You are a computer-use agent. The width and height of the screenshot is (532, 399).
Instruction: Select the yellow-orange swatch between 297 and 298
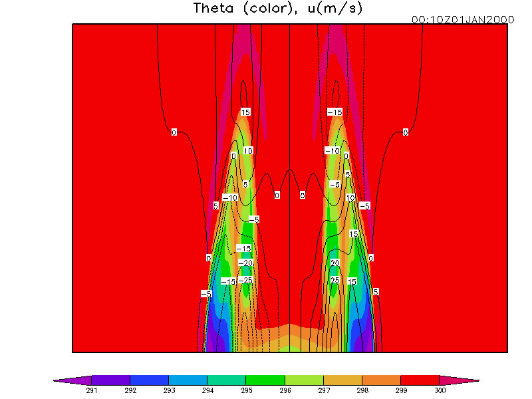click(342, 380)
